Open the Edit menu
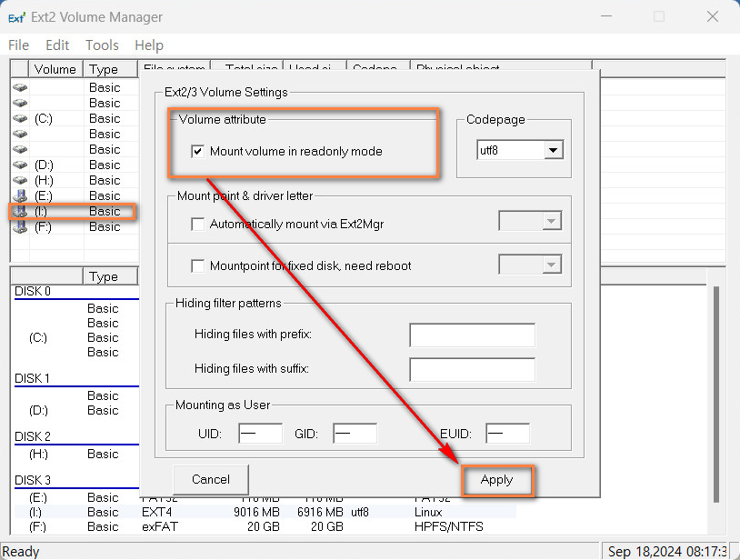Image resolution: width=740 pixels, height=560 pixels. click(57, 45)
